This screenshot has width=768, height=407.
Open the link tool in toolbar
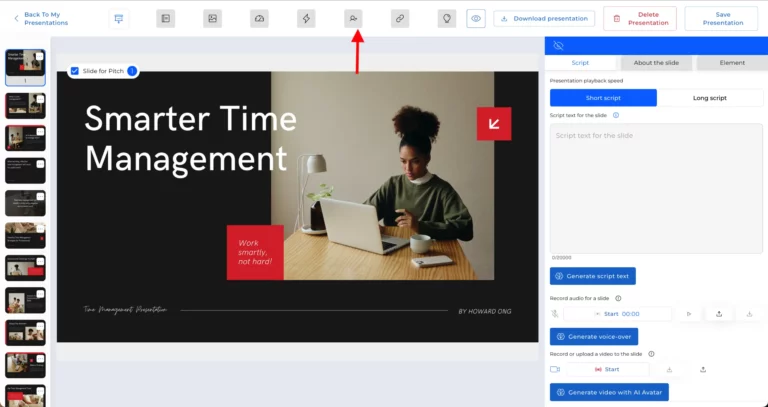click(399, 18)
